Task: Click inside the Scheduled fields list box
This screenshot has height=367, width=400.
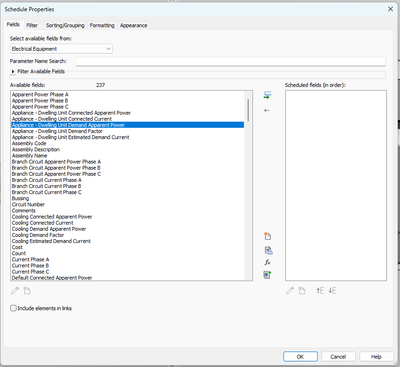Action: point(336,185)
